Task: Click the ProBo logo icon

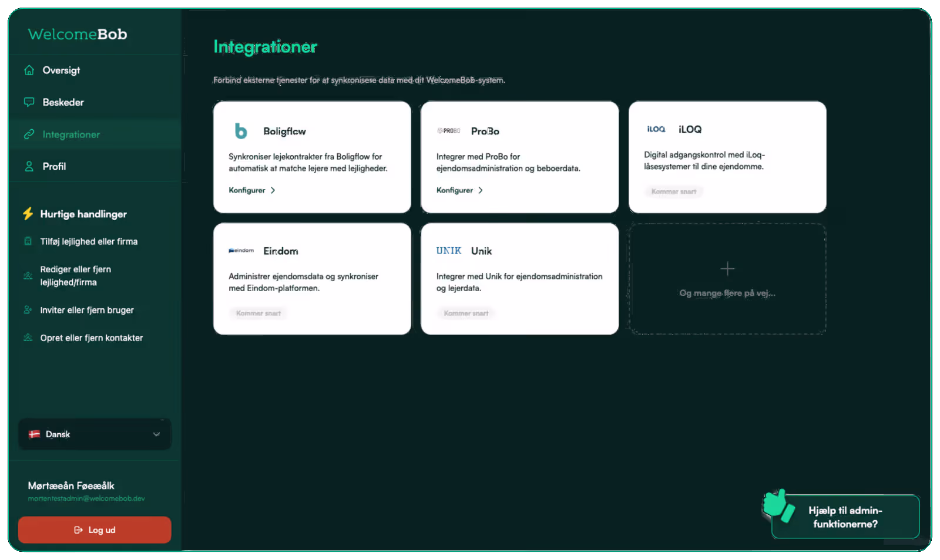Action: [449, 131]
